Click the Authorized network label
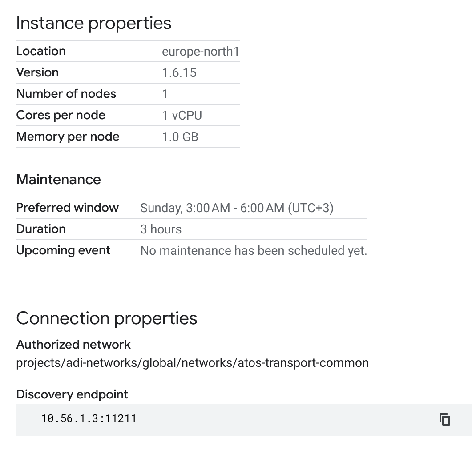The width and height of the screenshot is (476, 466). [x=73, y=345]
